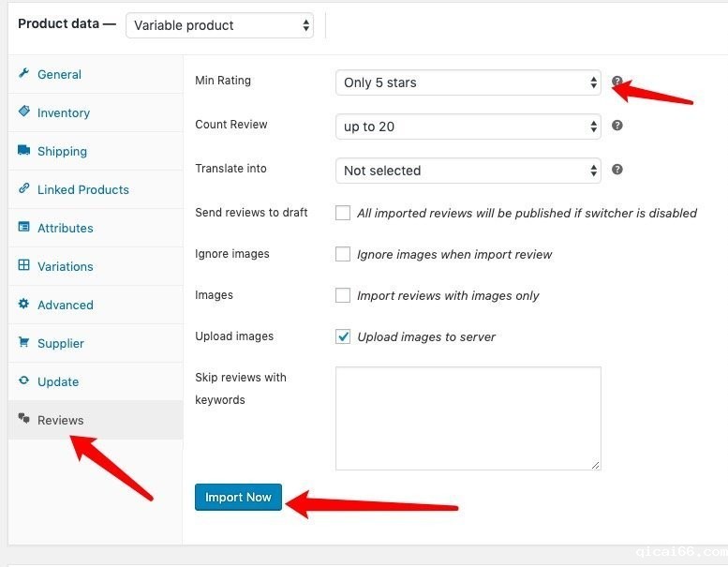The height and width of the screenshot is (567, 728).
Task: Click the Advanced gear icon
Action: click(24, 305)
